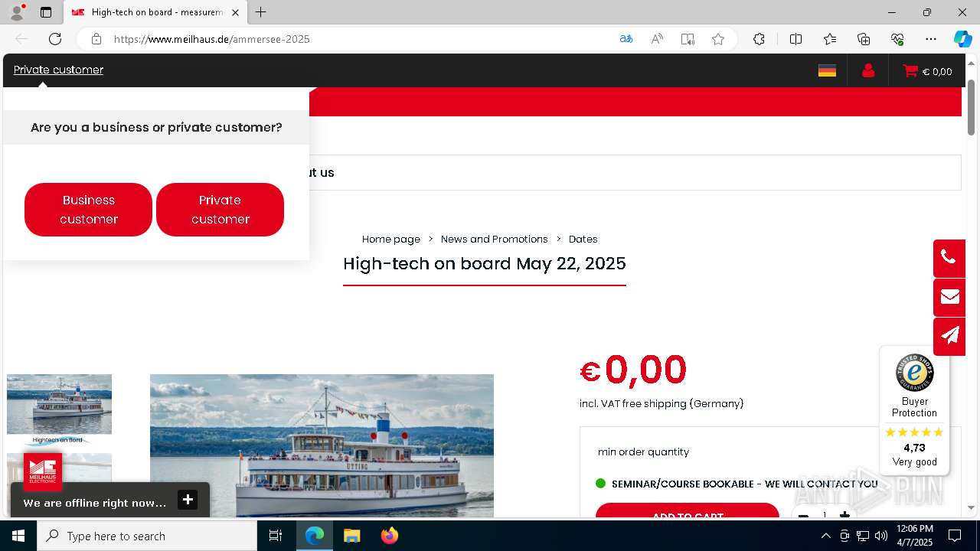The width and height of the screenshot is (980, 551).
Task: Open Firefox from the taskbar
Action: (390, 536)
